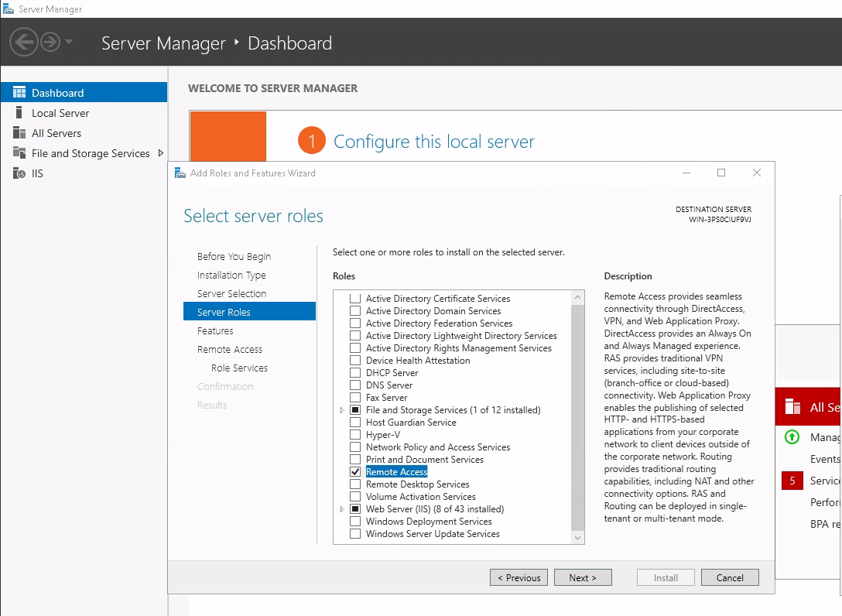Toggle the Web Server (IIS) role checkbox
Viewport: 842px width, 616px height.
pyautogui.click(x=355, y=508)
